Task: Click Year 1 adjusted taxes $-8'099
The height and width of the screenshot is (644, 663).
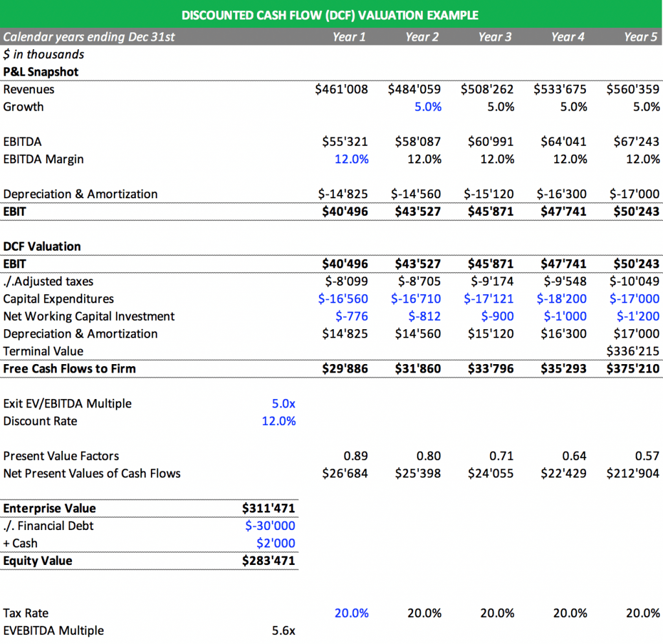Action: pos(346,281)
